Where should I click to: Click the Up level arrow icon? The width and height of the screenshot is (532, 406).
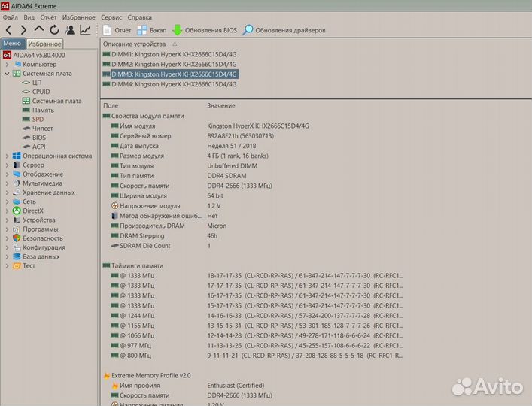tap(39, 30)
